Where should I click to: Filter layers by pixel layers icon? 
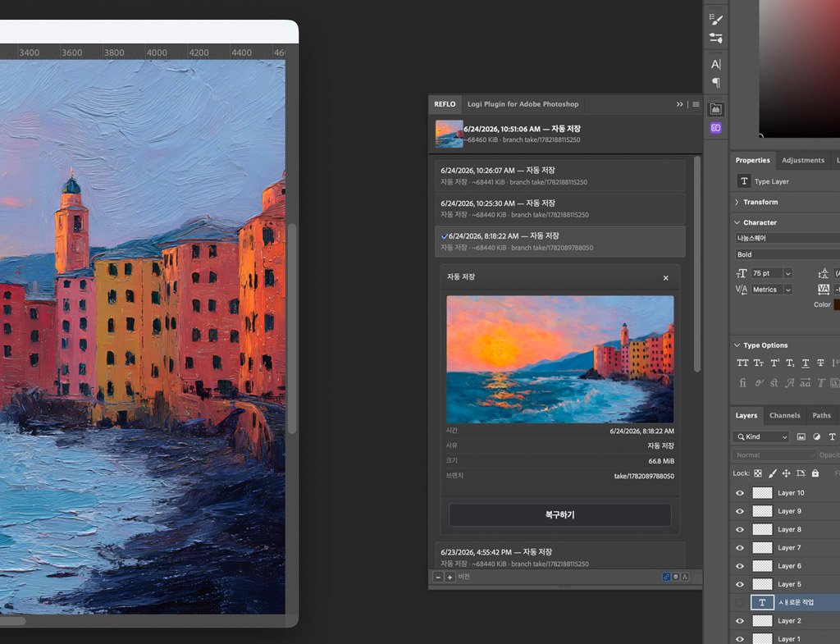801,436
